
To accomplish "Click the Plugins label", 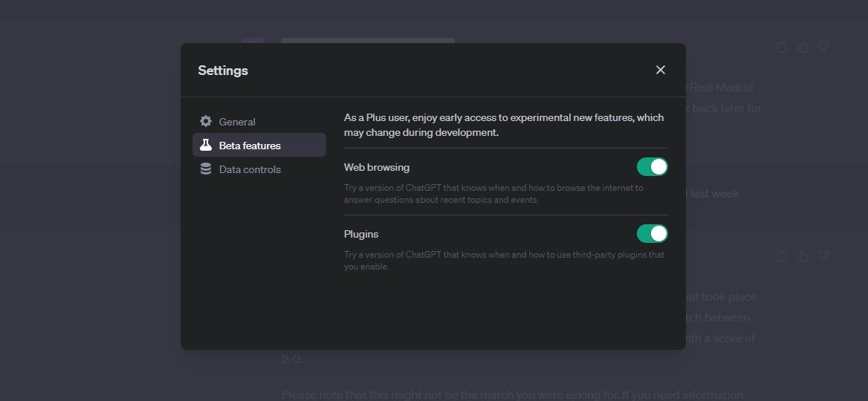I will click(361, 234).
